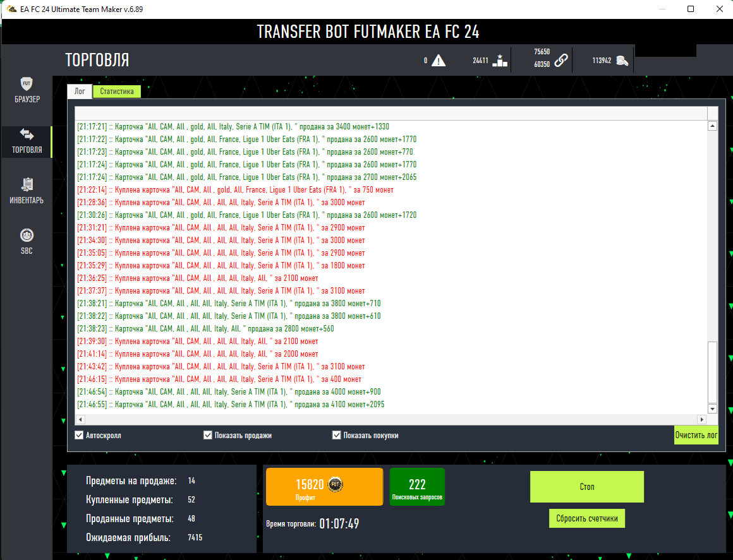Click the coins stack icon next to 113942
The image size is (733, 560).
(622, 61)
